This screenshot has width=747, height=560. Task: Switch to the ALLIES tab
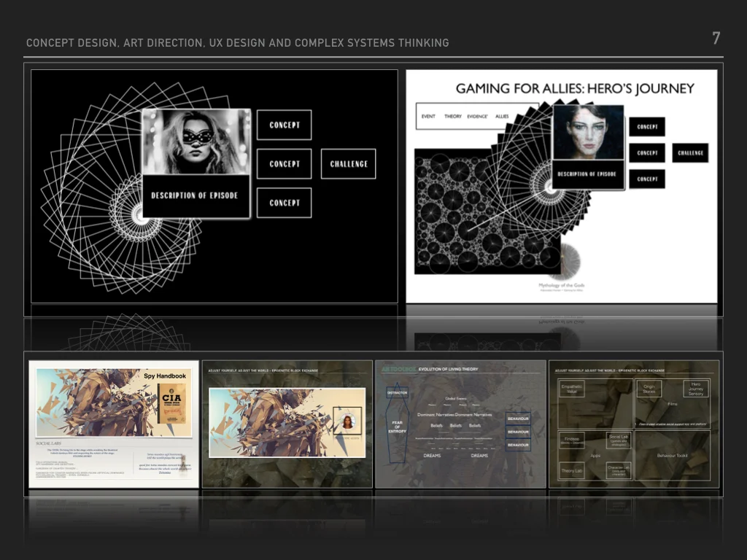click(500, 115)
